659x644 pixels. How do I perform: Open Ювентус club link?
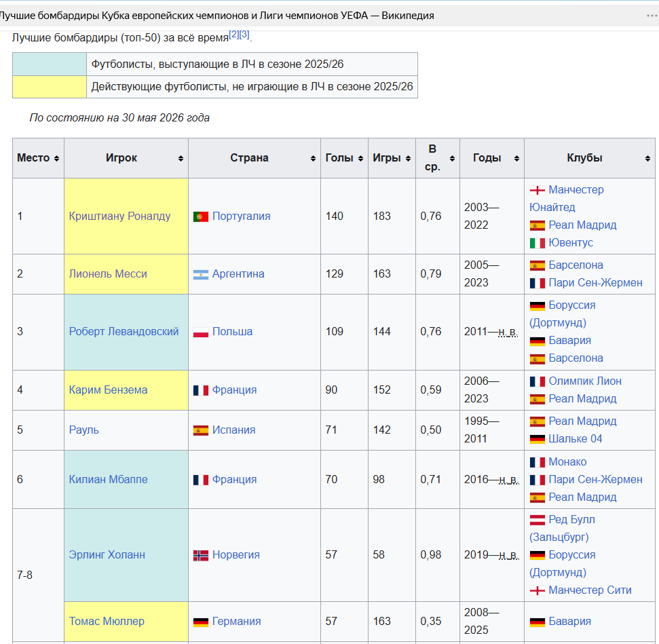(x=571, y=242)
